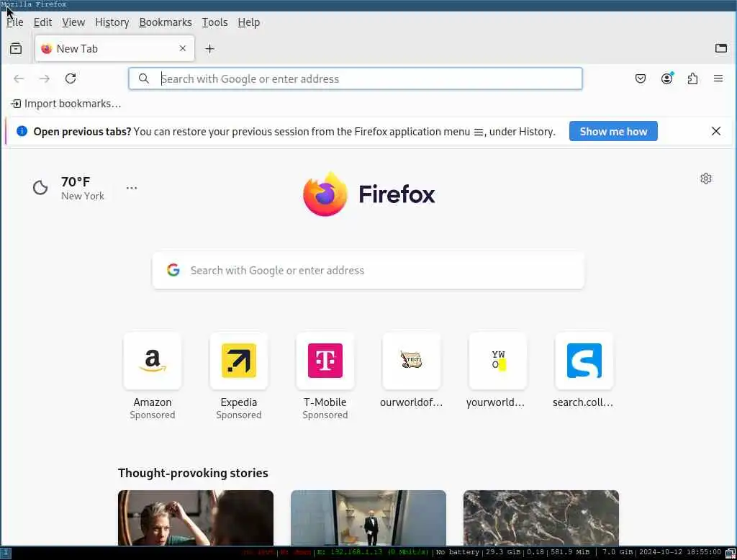Click the list all tabs icon at top right

720,48
